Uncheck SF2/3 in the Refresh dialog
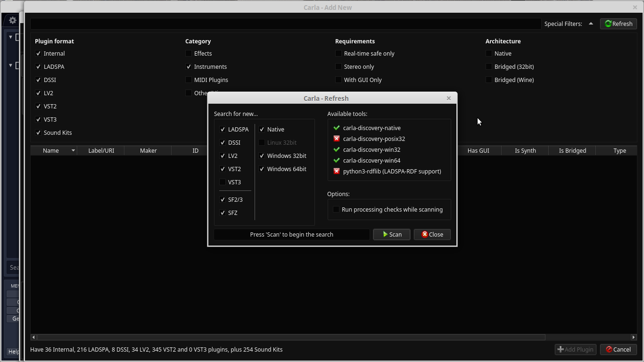Screen dimensions: 644x362 tap(223, 199)
